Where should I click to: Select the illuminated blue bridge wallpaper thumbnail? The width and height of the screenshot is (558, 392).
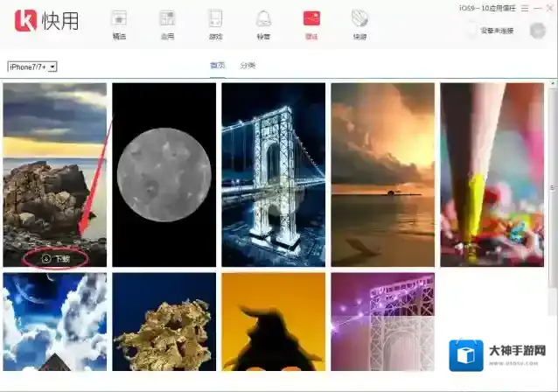point(273,174)
